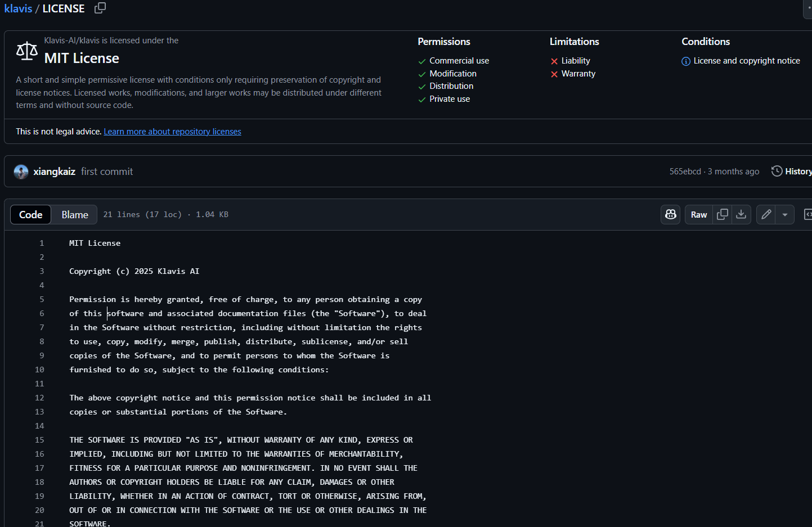Image resolution: width=812 pixels, height=527 pixels.
Task: Select line number 5
Action: pos(42,299)
